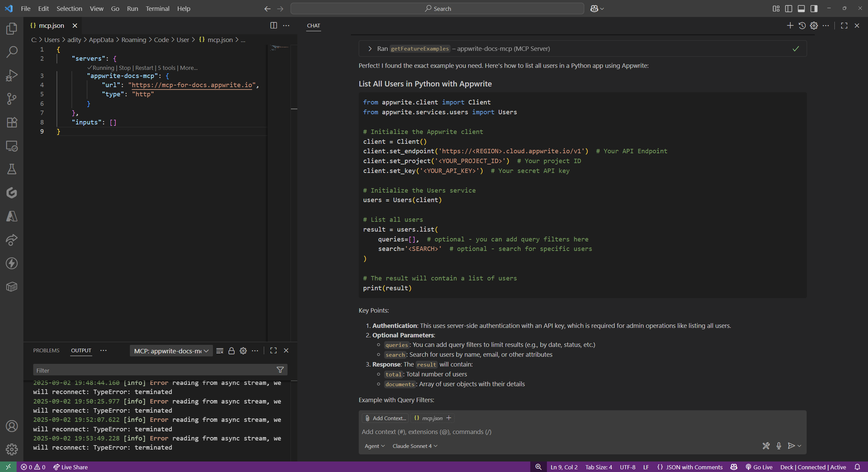Open editor More Actions ellipsis
The image size is (868, 472).
[286, 25]
